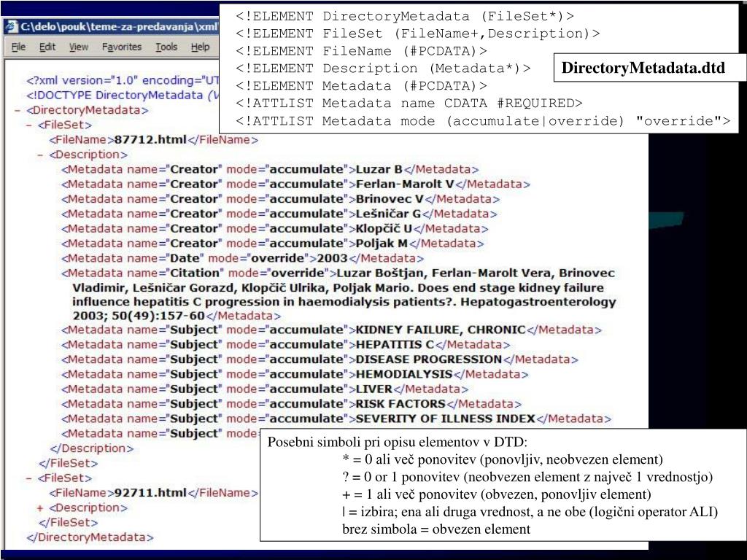Click the xml version declaration line
This screenshot has width=747, height=560.
tap(123, 80)
